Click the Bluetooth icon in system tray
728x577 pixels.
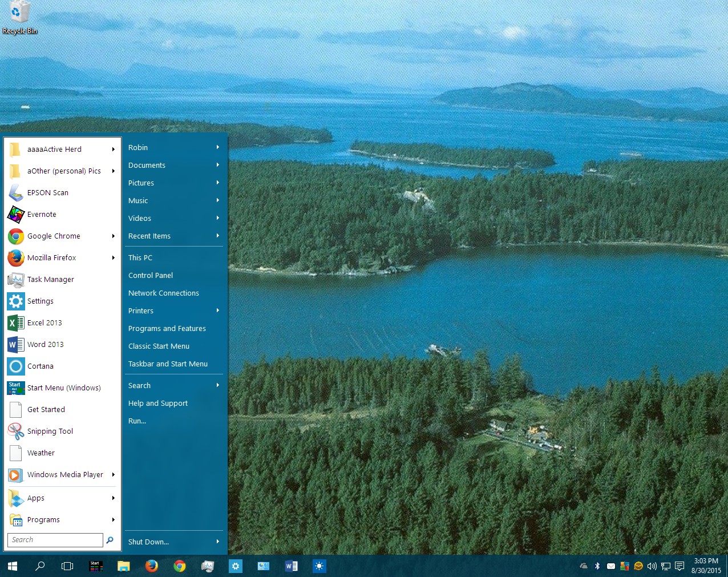(x=597, y=566)
